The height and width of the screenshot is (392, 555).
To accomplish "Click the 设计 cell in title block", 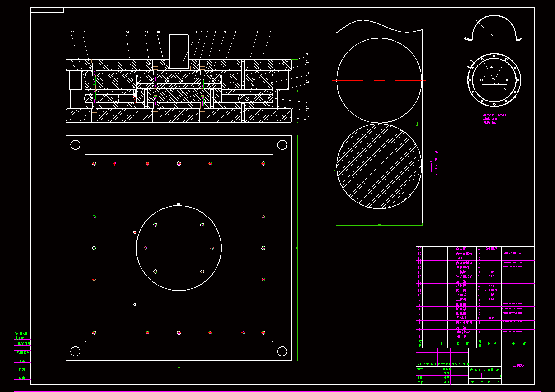I will 420,369.
